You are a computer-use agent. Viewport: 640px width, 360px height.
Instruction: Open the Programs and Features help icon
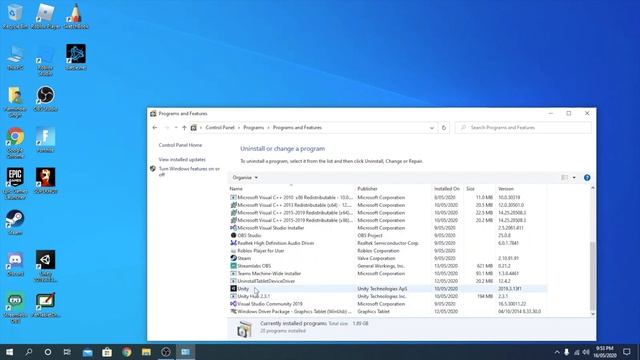pos(587,178)
